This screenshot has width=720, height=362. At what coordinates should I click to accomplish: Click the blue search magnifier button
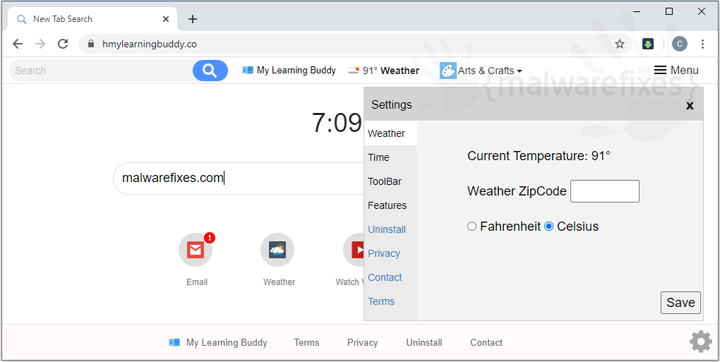(210, 71)
